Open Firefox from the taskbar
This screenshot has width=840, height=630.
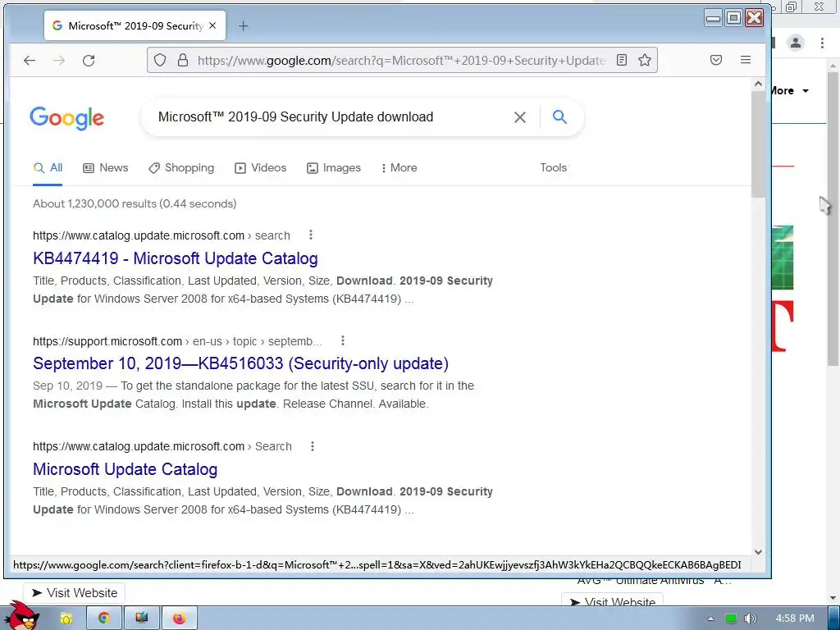point(179,619)
